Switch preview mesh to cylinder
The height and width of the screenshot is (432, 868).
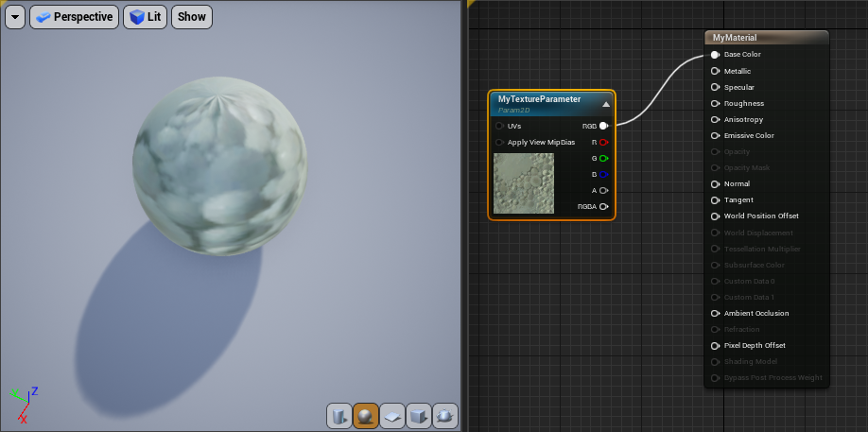(x=339, y=415)
